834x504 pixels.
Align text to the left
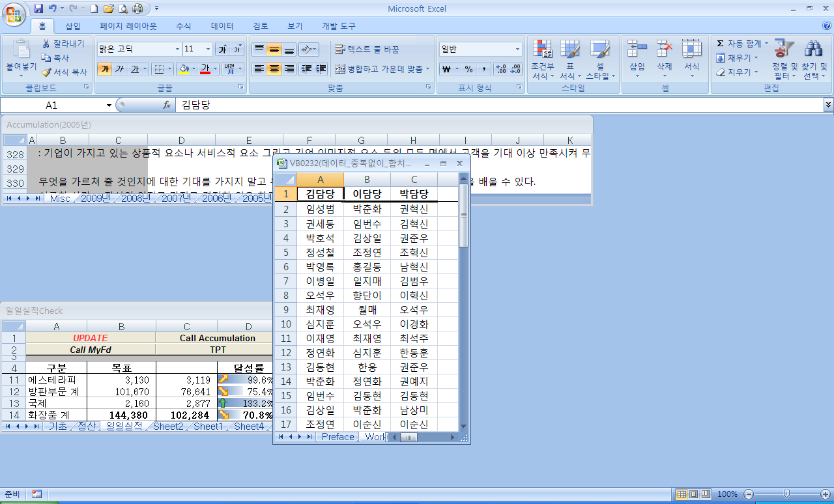pos(259,69)
